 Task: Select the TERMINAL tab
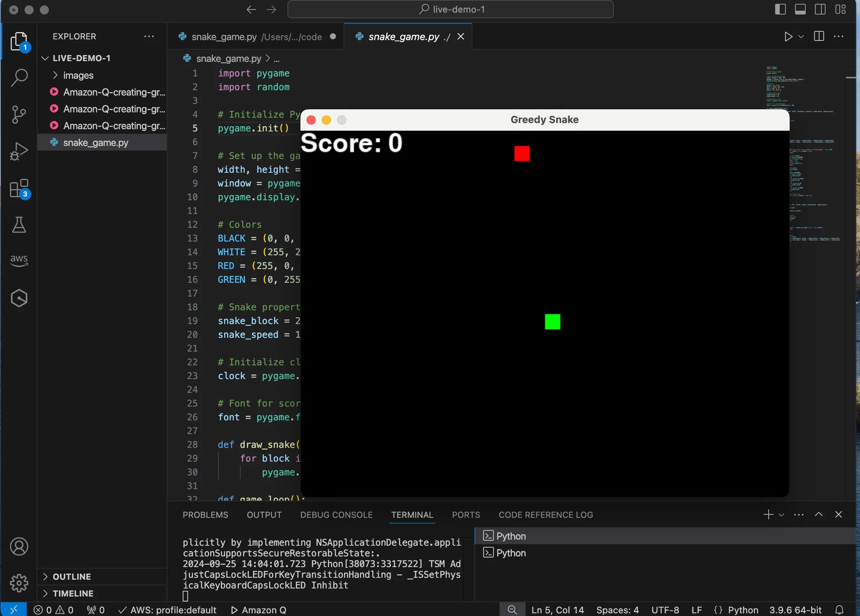coord(412,515)
